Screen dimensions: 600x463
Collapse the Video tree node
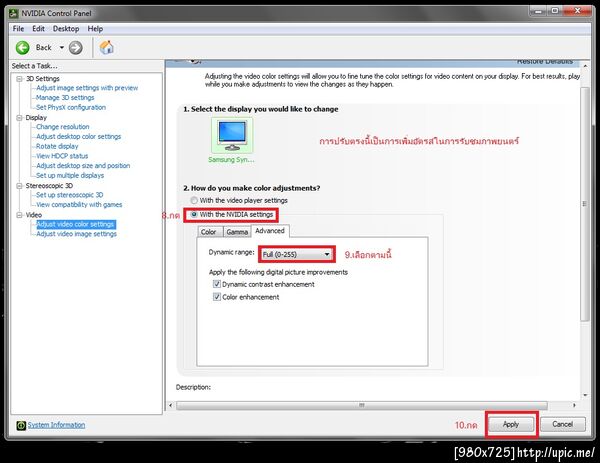(19, 215)
